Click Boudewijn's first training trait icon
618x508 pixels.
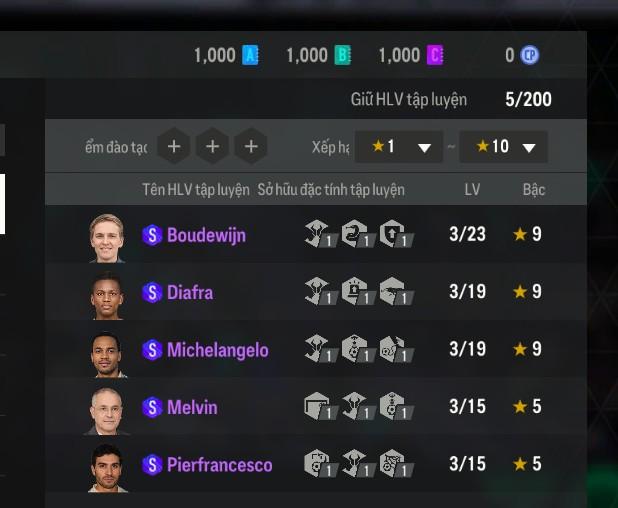(320, 234)
